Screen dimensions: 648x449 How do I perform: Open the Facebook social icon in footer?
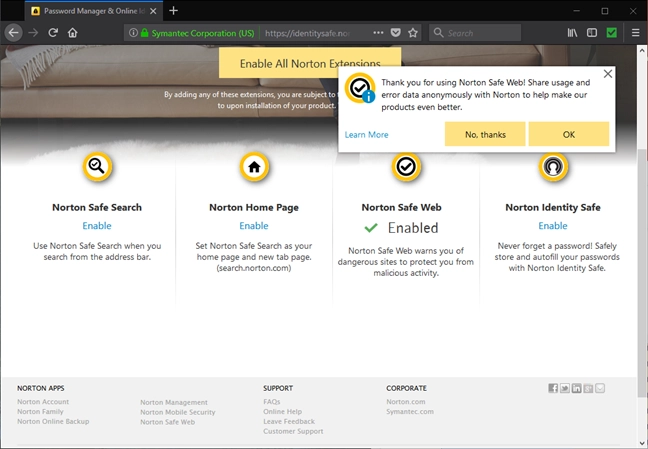coord(553,388)
